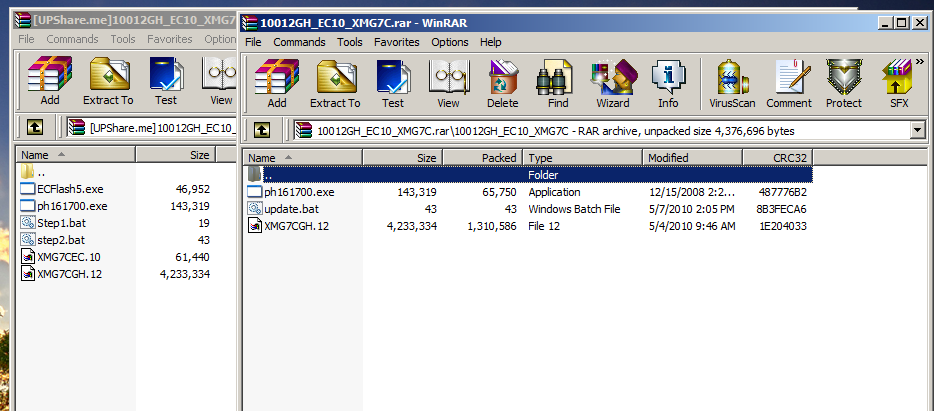Run VirusScan on archive
This screenshot has height=411, width=934.
pos(732,83)
